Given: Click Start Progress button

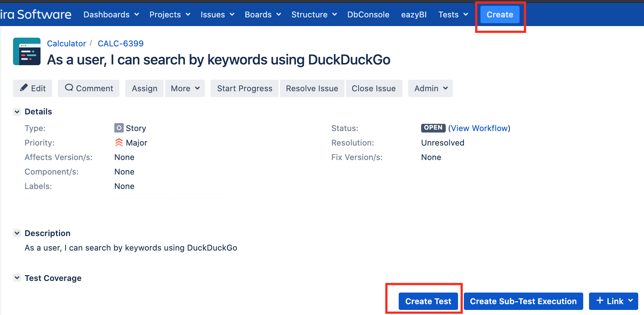Looking at the screenshot, I should tap(245, 88).
